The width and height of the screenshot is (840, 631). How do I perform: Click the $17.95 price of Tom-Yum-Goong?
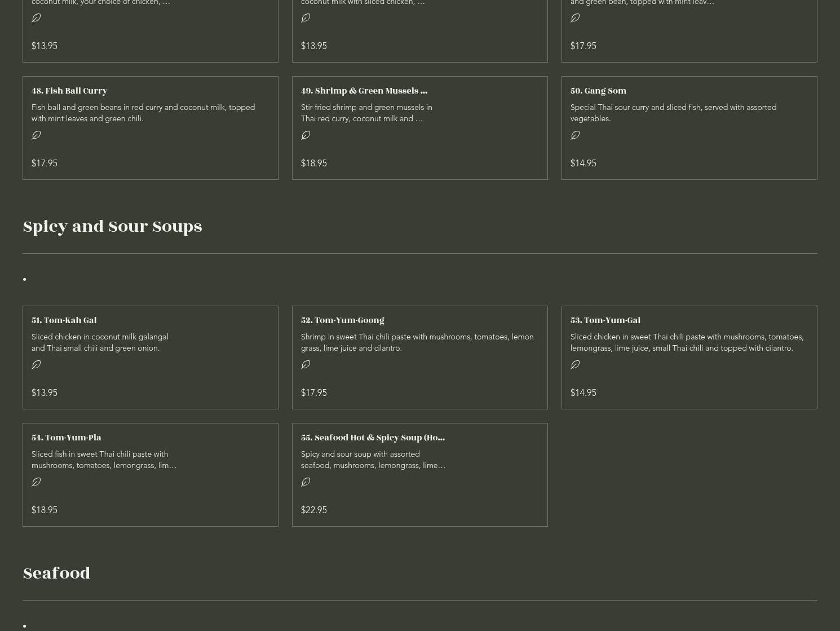(x=314, y=392)
